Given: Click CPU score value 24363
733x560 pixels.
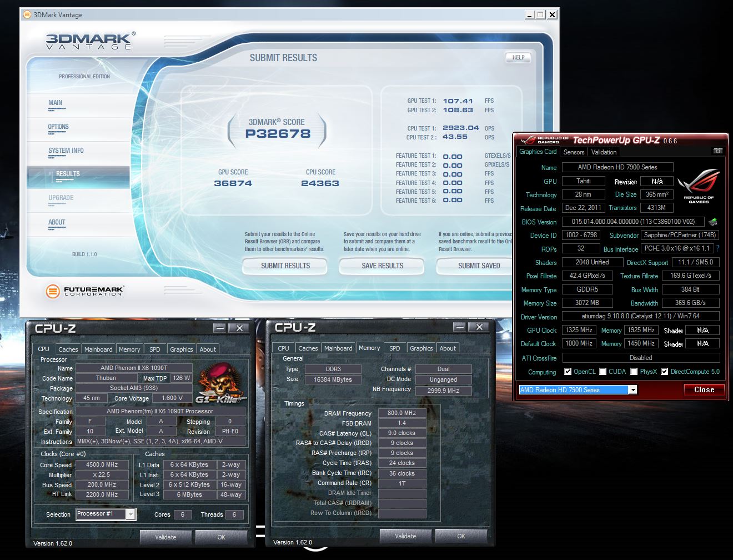Looking at the screenshot, I should (320, 183).
